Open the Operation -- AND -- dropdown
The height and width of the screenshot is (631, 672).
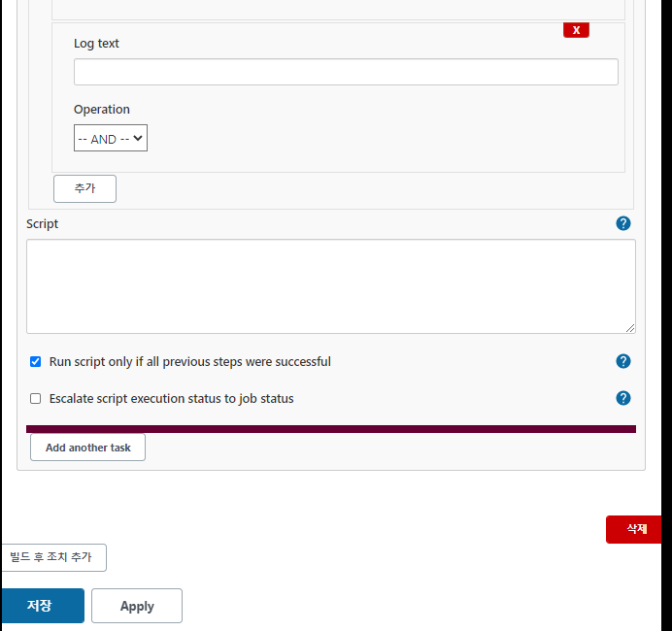tap(111, 138)
